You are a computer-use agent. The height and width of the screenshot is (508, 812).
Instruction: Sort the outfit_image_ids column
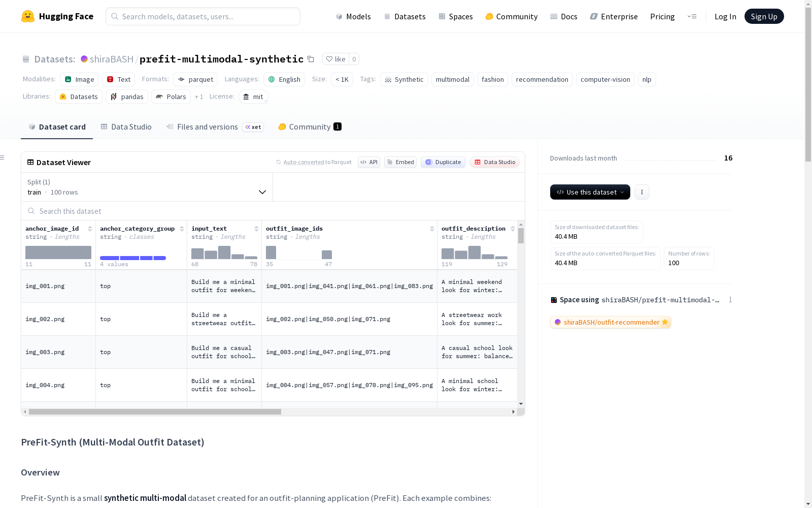coord(432,229)
